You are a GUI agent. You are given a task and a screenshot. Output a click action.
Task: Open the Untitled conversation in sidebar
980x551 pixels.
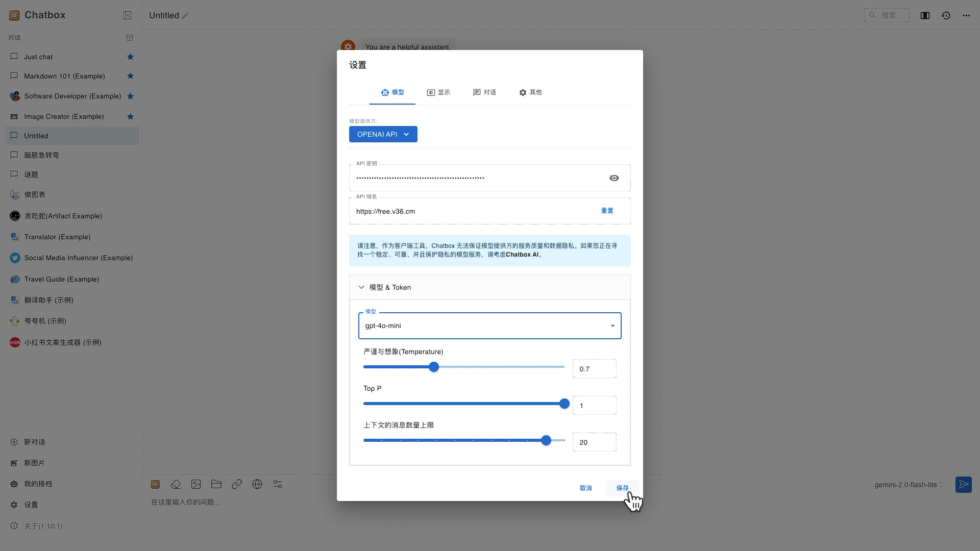tap(72, 136)
